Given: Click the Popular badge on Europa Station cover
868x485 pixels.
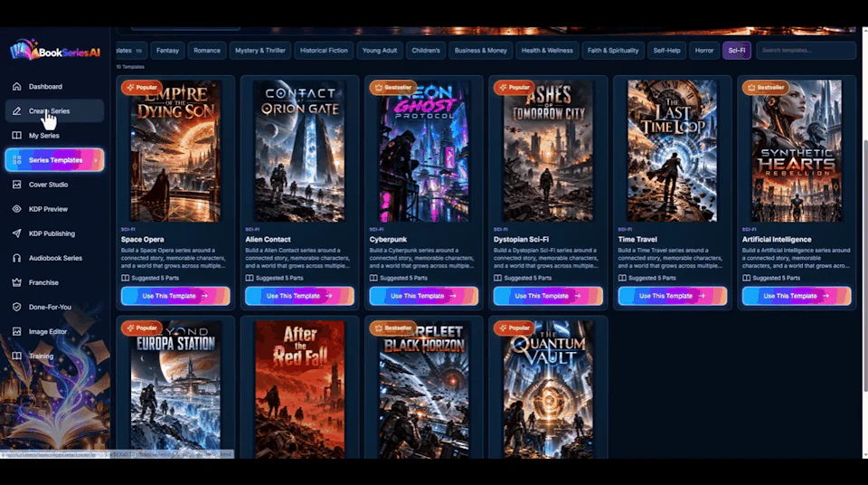Looking at the screenshot, I should (x=142, y=328).
